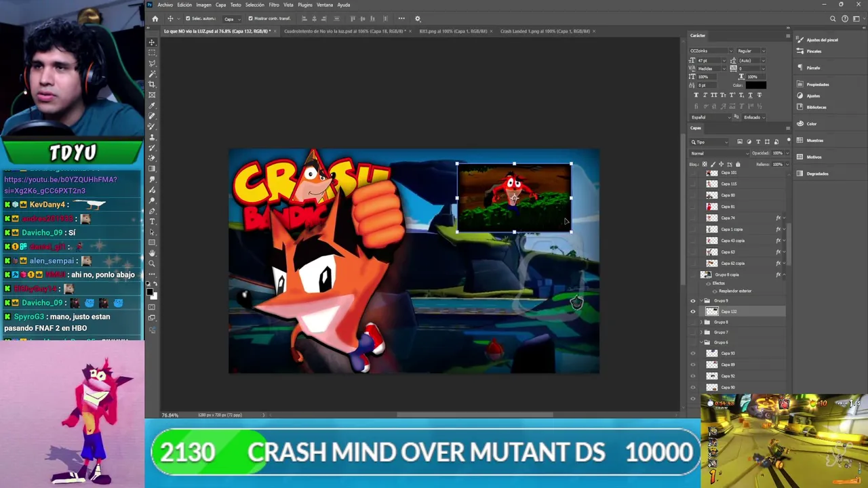The image size is (868, 488).
Task: Open the youtu.be link in chat
Action: tap(60, 185)
